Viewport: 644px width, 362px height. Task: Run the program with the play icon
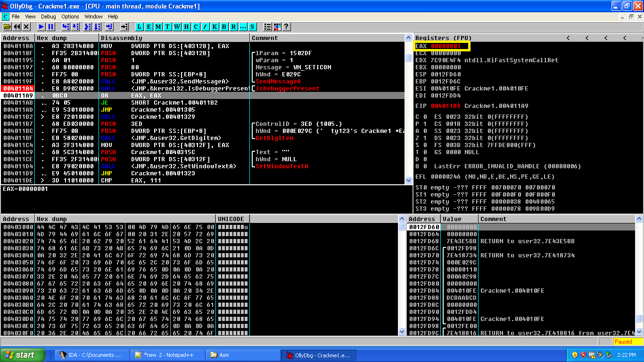pyautogui.click(x=41, y=27)
